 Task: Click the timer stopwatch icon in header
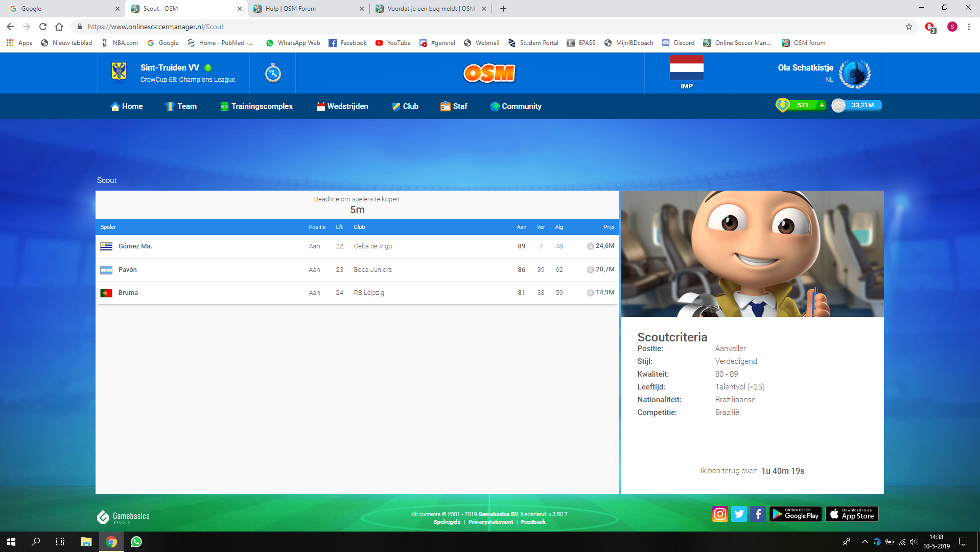tap(273, 73)
